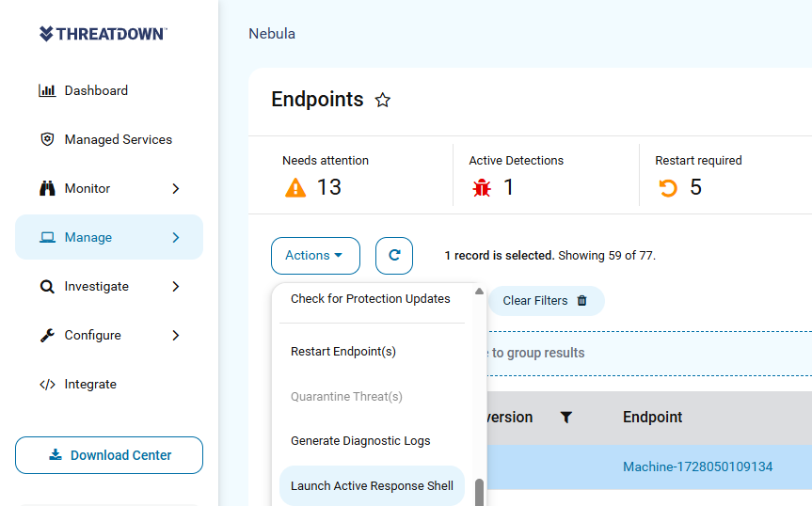The width and height of the screenshot is (812, 506).
Task: Click the refresh icon button beside Actions
Action: tap(394, 256)
